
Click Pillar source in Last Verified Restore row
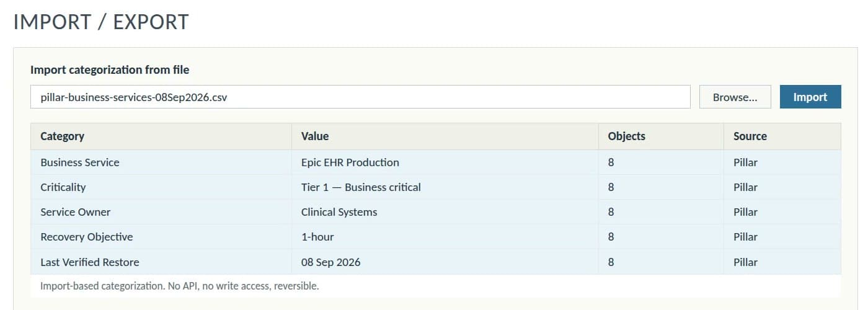(x=745, y=262)
